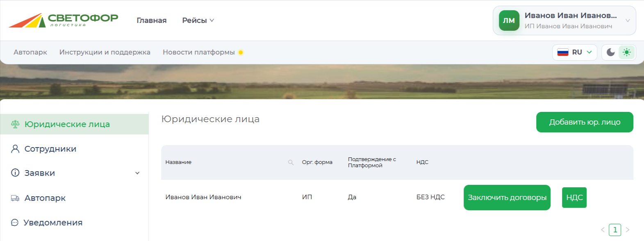Switch to dark theme with moon icon

(610, 52)
